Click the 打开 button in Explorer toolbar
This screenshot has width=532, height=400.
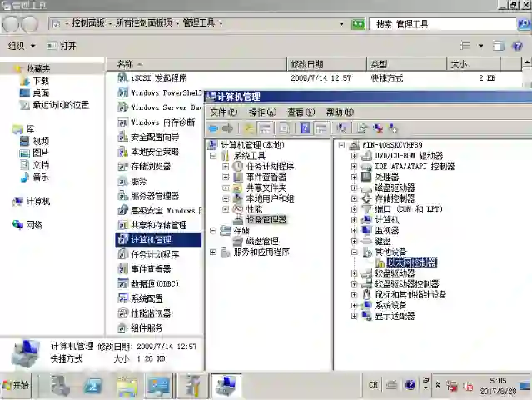pos(62,46)
